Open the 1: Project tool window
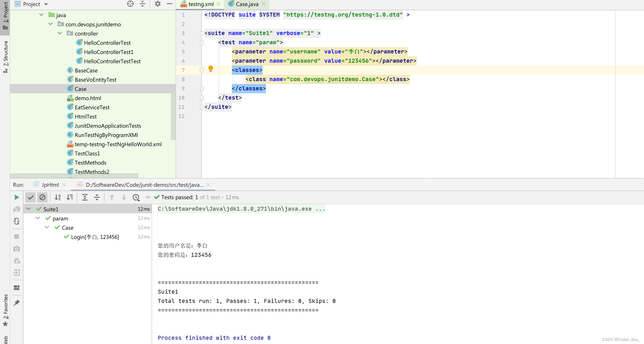Viewport: 644px width, 344px height. pyautogui.click(x=5, y=16)
